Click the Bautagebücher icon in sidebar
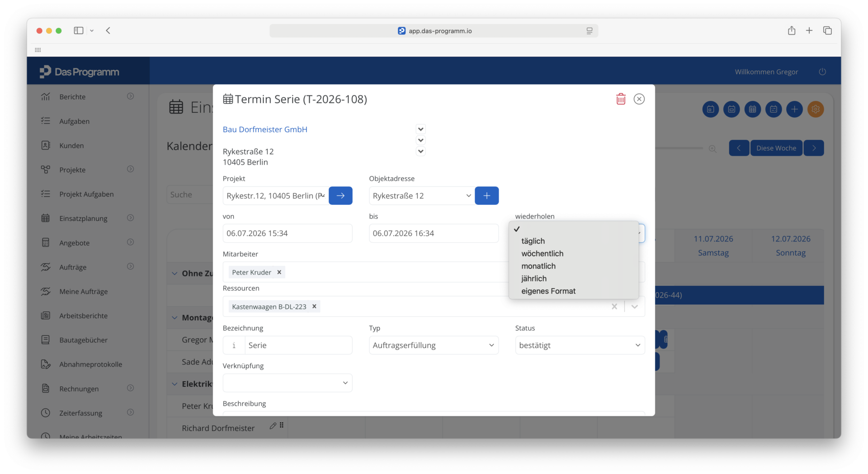 pyautogui.click(x=46, y=340)
